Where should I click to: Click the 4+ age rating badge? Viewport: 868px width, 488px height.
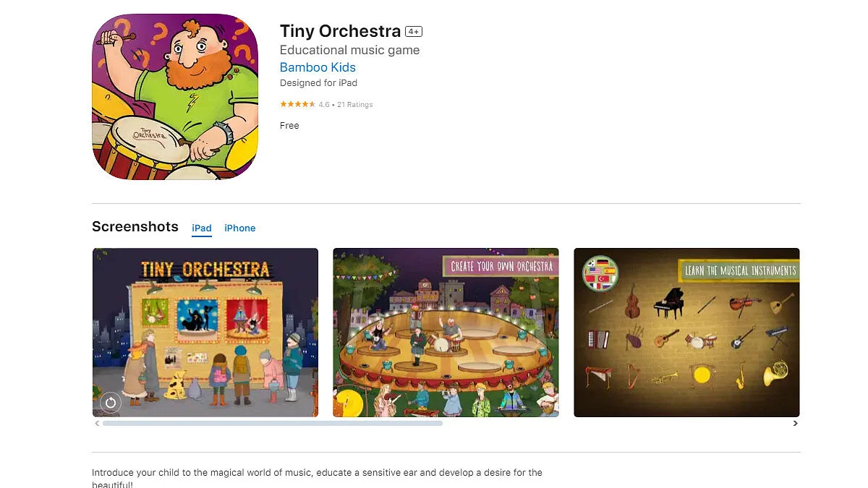(414, 32)
